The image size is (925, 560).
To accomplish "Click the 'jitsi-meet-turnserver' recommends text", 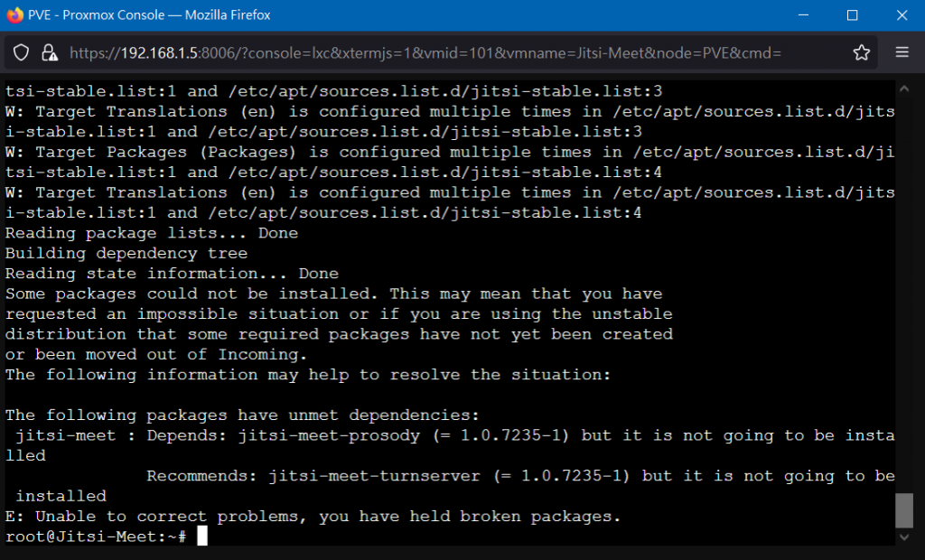I will tap(375, 476).
